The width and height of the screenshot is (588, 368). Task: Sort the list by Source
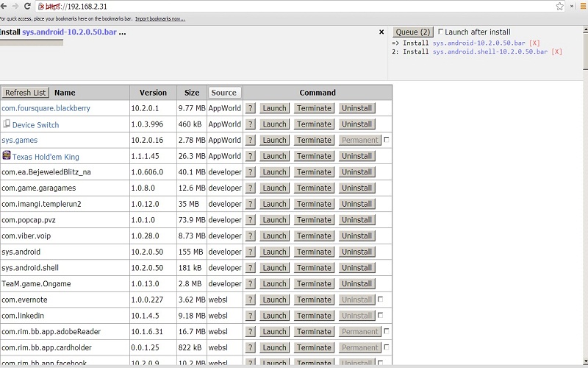click(x=224, y=93)
